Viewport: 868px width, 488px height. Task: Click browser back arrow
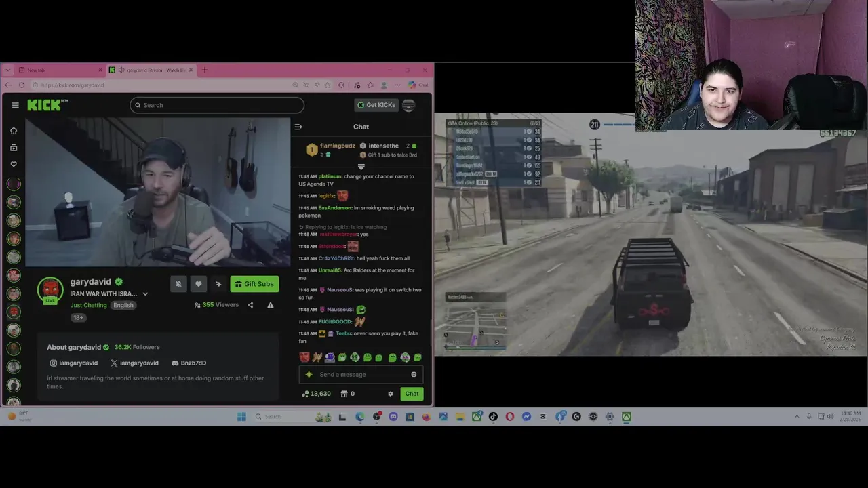pos(8,85)
